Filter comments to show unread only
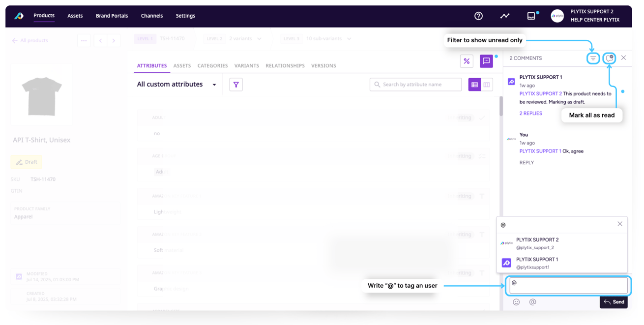 pos(593,58)
